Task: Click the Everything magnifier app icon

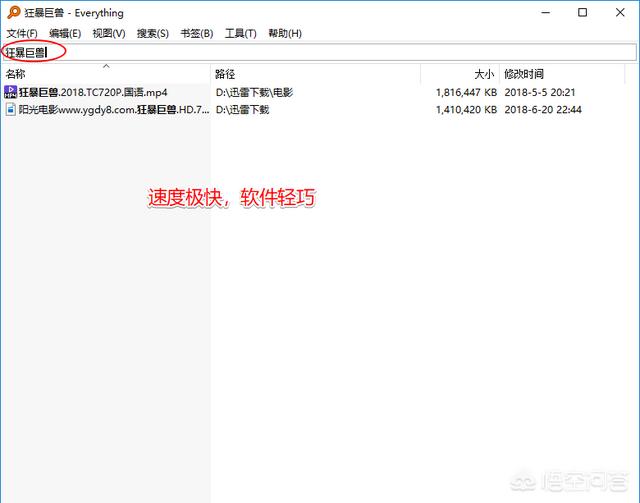Action: 13,12
